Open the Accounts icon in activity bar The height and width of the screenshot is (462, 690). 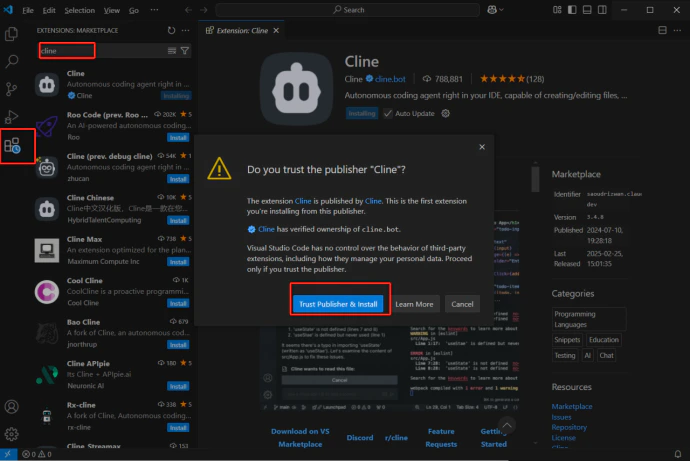11,407
